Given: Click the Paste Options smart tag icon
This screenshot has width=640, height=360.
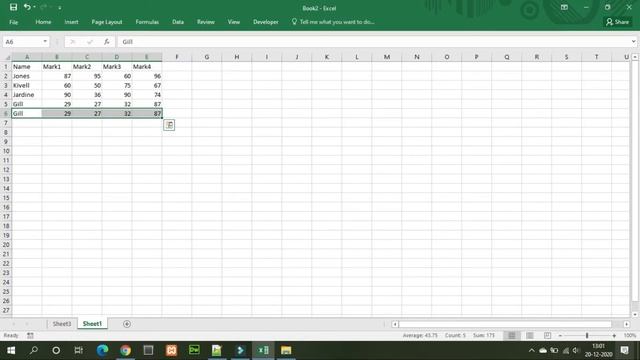Looking at the screenshot, I should tap(169, 125).
